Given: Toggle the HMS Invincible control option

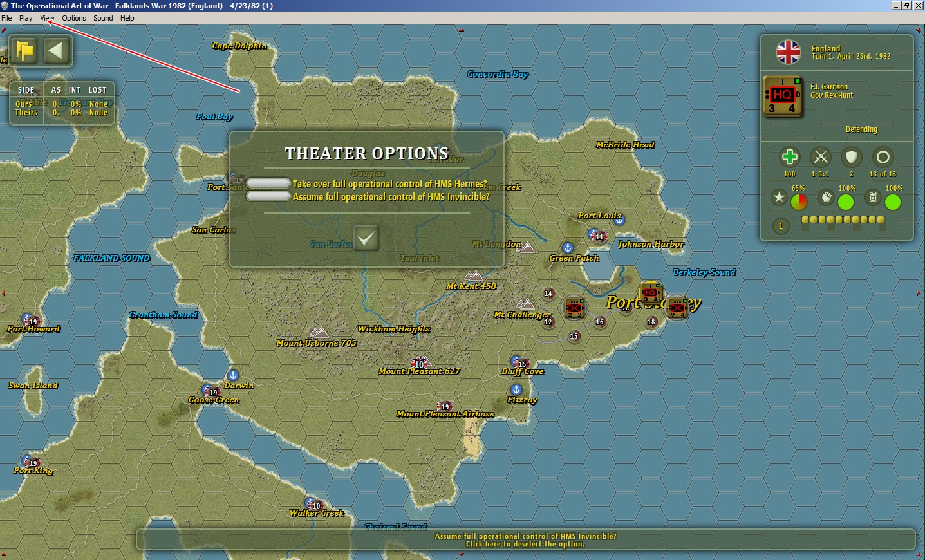Looking at the screenshot, I should click(268, 196).
